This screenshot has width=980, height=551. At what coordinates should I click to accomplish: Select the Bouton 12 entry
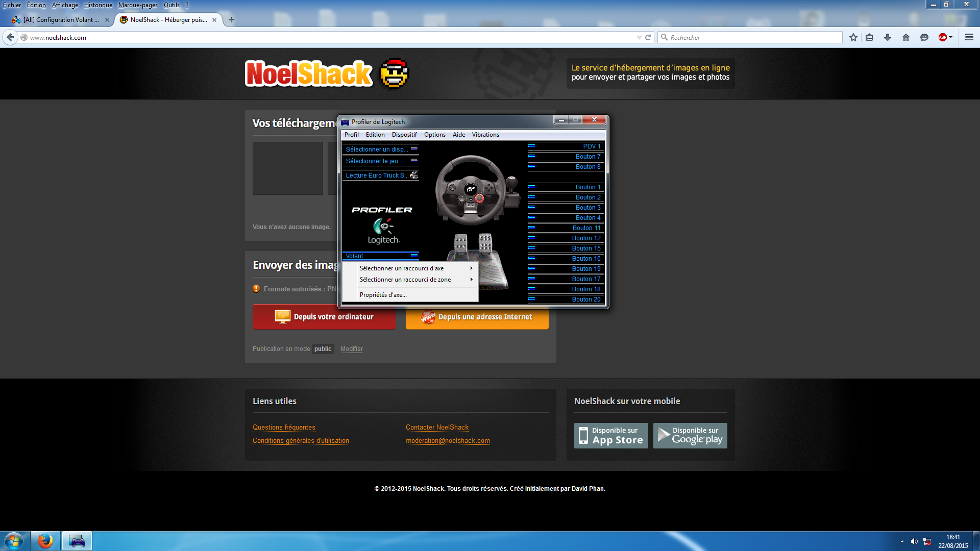[566, 238]
